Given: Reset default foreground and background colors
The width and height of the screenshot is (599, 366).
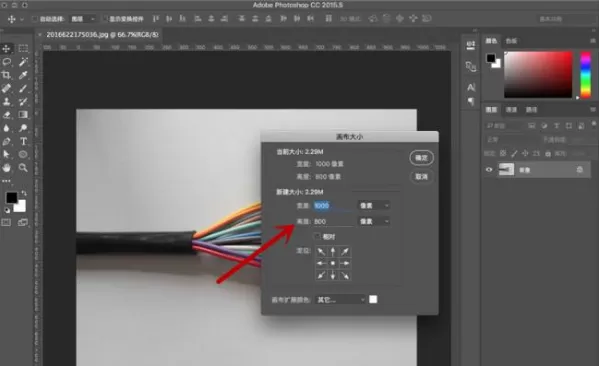Looking at the screenshot, I should pyautogui.click(x=7, y=210).
